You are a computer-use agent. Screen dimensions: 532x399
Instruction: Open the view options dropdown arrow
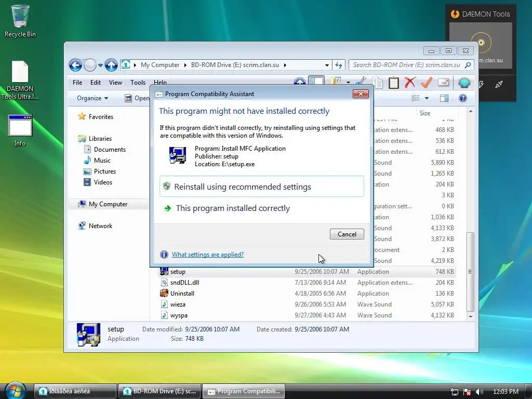pos(427,98)
